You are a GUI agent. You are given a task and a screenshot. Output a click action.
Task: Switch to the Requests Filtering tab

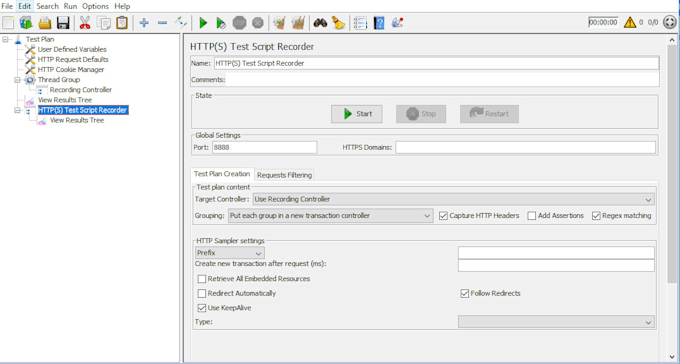click(x=284, y=175)
